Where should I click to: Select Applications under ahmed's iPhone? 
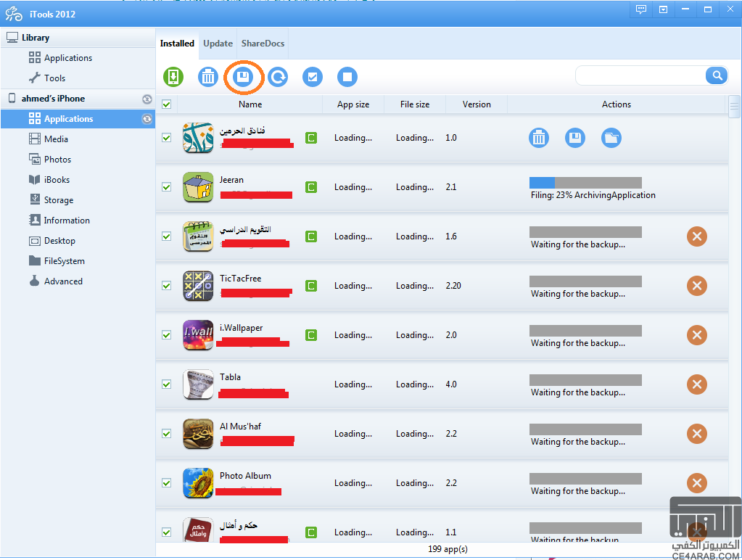(x=78, y=119)
